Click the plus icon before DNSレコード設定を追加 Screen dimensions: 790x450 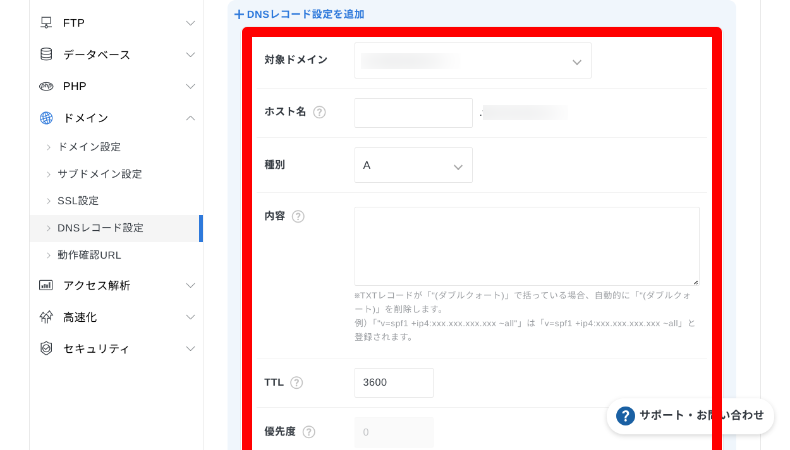pyautogui.click(x=239, y=15)
